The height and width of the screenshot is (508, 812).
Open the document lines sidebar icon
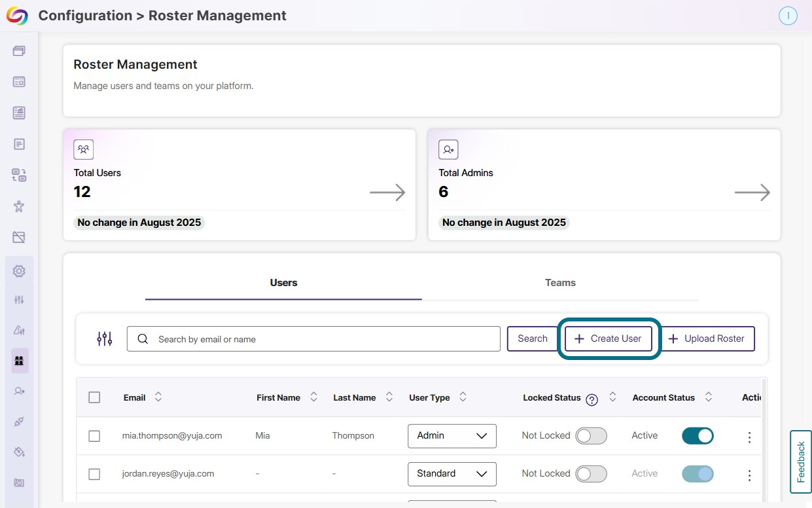(x=19, y=144)
